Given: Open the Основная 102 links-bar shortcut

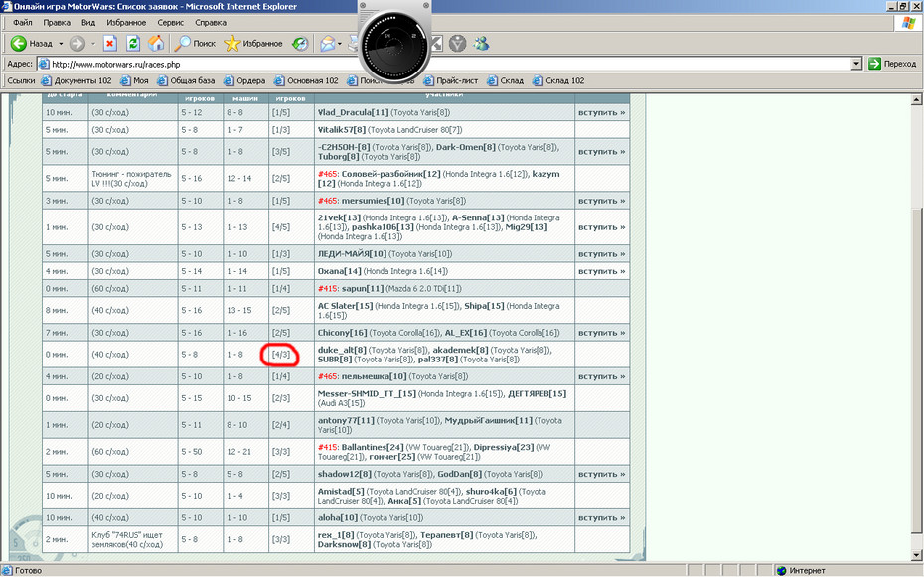Looking at the screenshot, I should point(306,80).
